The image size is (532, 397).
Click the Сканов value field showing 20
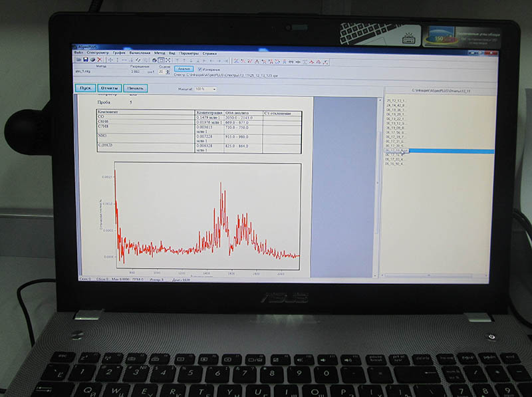click(x=162, y=72)
